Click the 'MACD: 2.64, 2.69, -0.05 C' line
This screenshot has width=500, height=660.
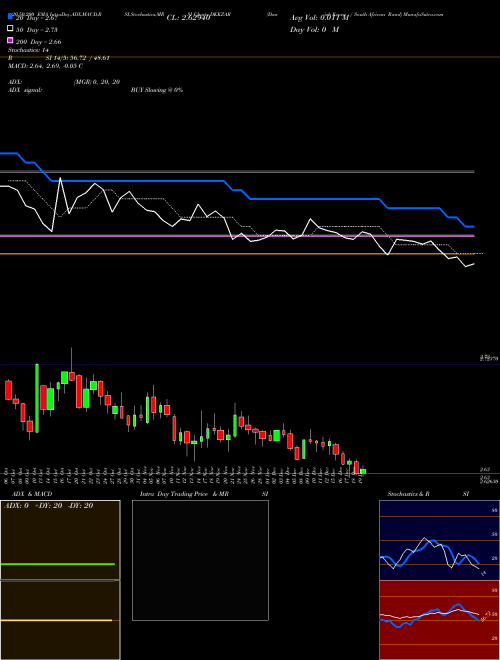[45, 66]
